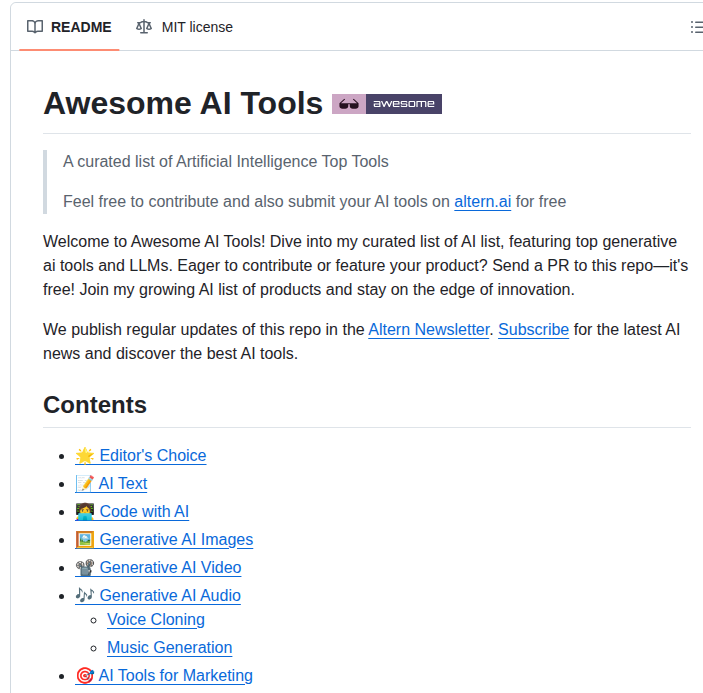Viewport: 703px width, 693px height.
Task: Switch to the MIT license tab
Action: click(x=184, y=27)
